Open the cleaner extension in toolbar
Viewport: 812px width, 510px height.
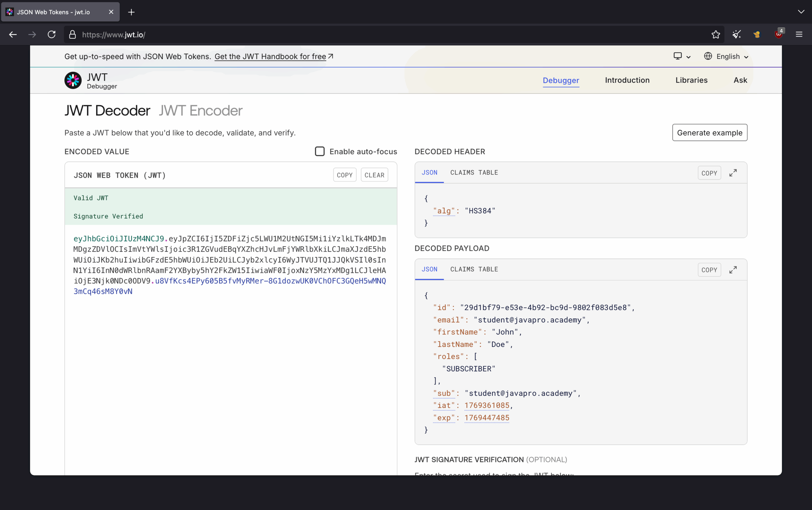736,34
